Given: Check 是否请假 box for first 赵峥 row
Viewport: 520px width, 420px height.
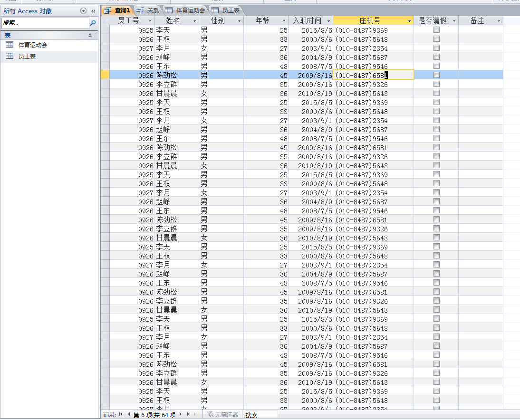Looking at the screenshot, I should point(436,57).
